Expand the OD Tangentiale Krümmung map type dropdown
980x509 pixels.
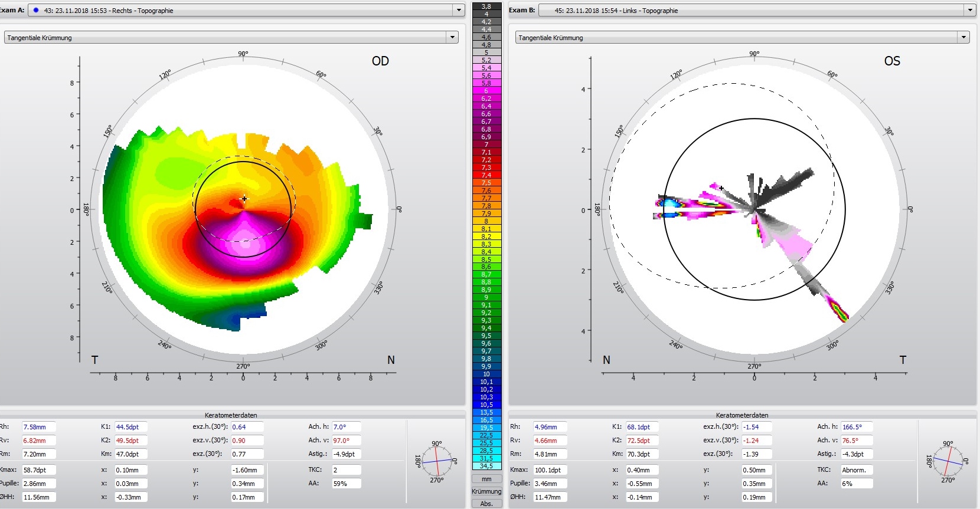coord(453,37)
